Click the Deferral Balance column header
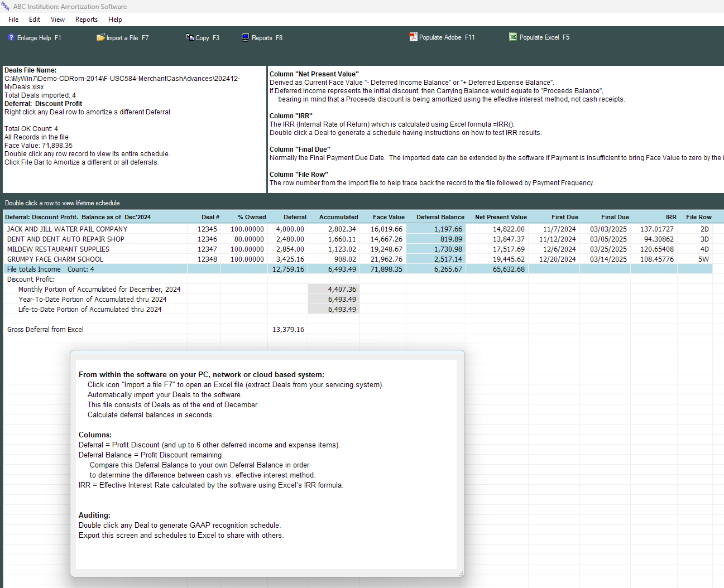Viewport: 724px width, 588px height. point(440,217)
